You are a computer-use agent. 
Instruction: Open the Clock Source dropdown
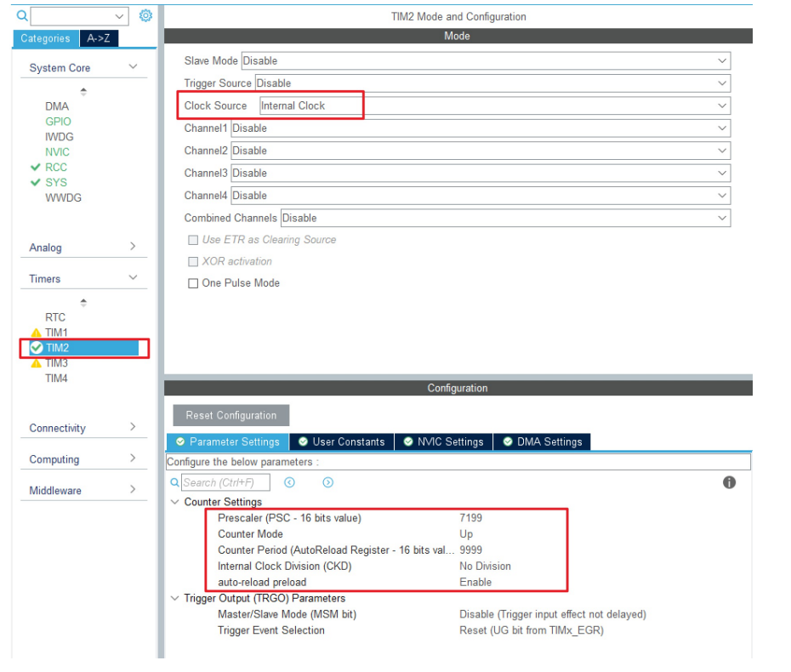[x=495, y=105]
